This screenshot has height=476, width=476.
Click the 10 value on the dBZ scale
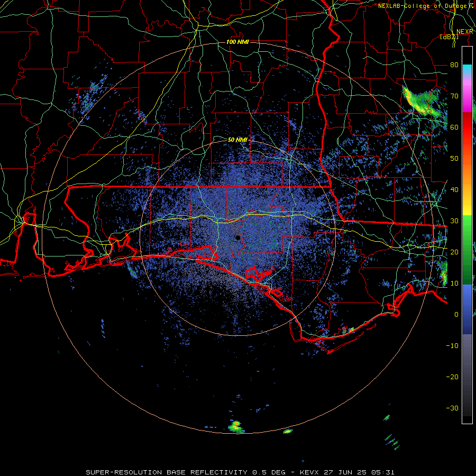pos(454,283)
